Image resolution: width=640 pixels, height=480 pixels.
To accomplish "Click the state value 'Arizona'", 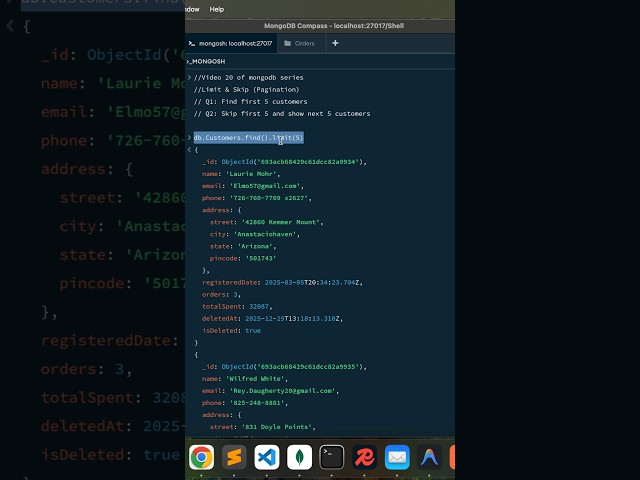I will point(257,247).
